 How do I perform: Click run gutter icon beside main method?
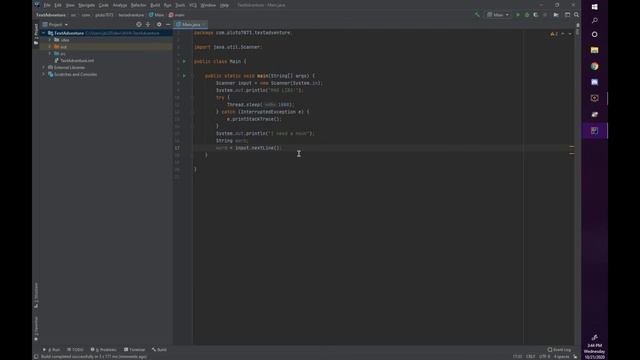tap(184, 76)
